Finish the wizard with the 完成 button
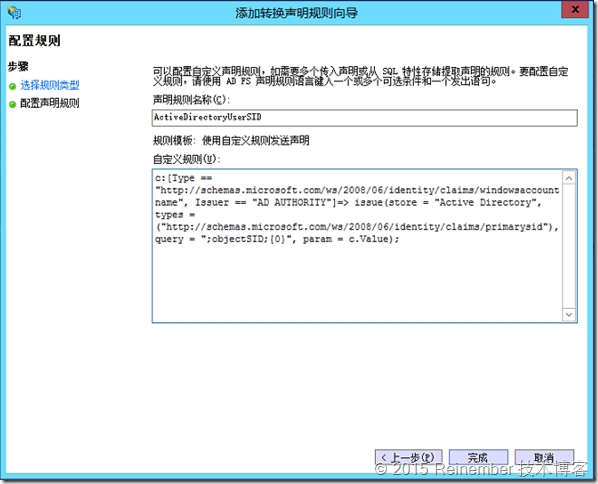This screenshot has width=598, height=484. coord(478,457)
